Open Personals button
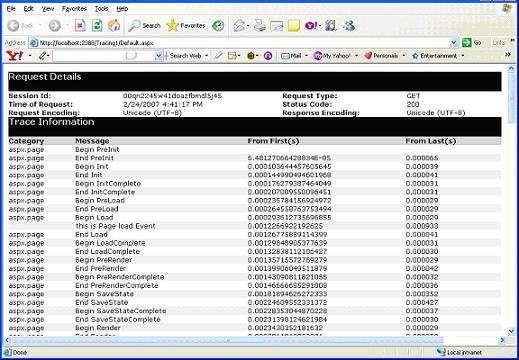This screenshot has height=360, width=519. click(x=381, y=56)
